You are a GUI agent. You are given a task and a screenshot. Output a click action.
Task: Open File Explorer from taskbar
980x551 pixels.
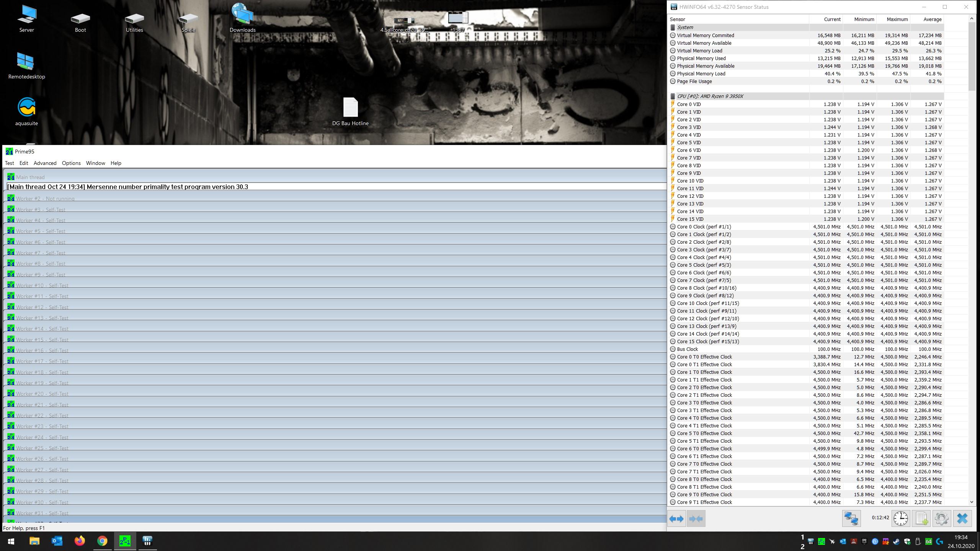point(34,541)
